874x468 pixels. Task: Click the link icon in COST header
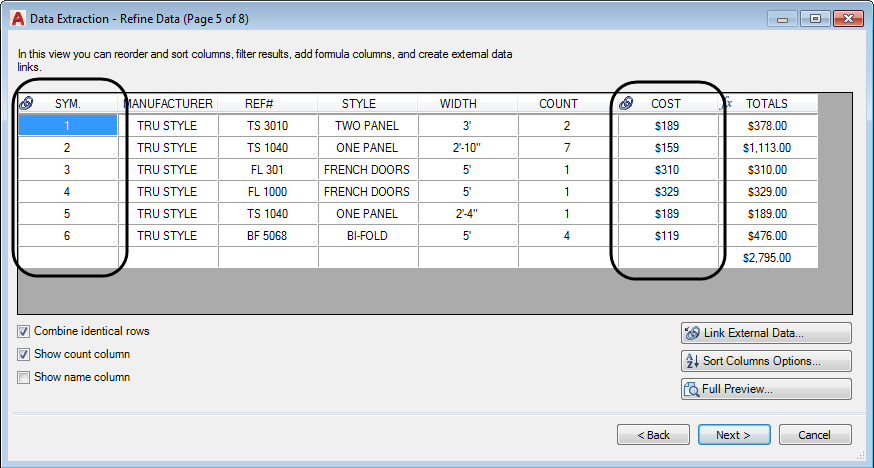pos(626,103)
